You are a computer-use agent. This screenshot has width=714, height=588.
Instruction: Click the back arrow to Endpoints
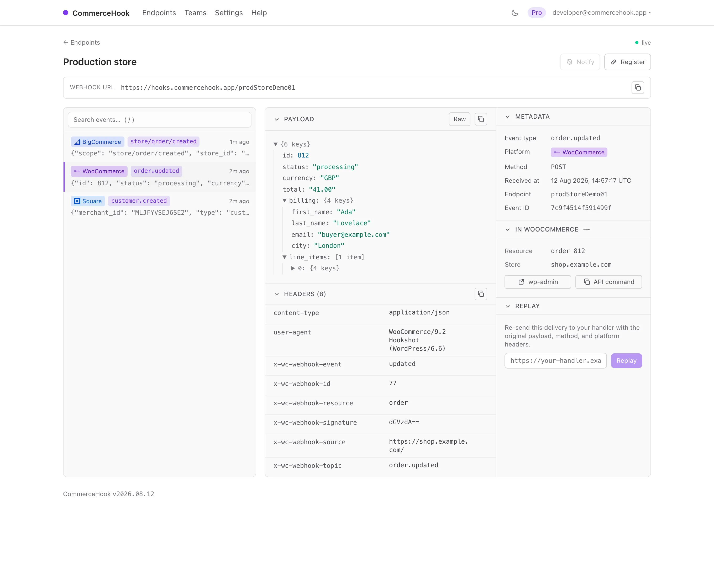(66, 42)
